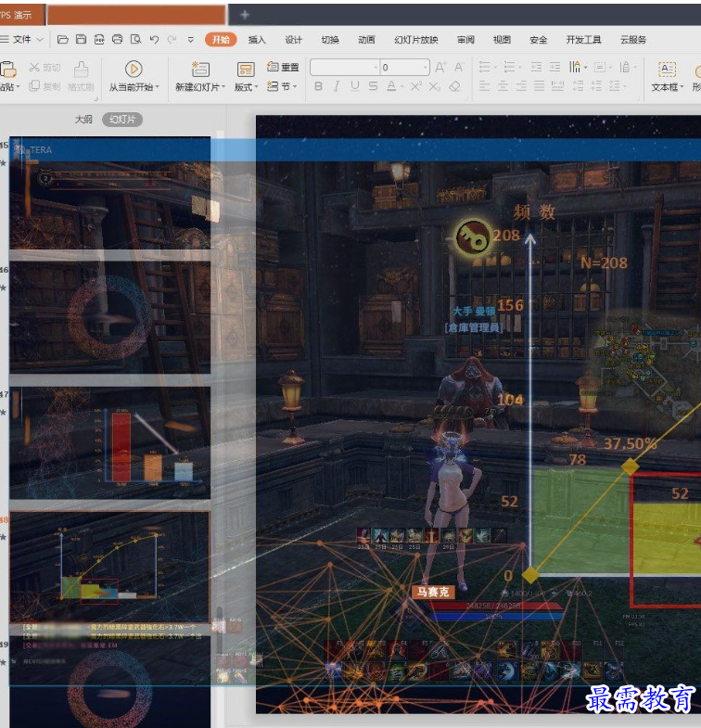
Task: Save the presentation with floppy icon
Action: pos(82,40)
